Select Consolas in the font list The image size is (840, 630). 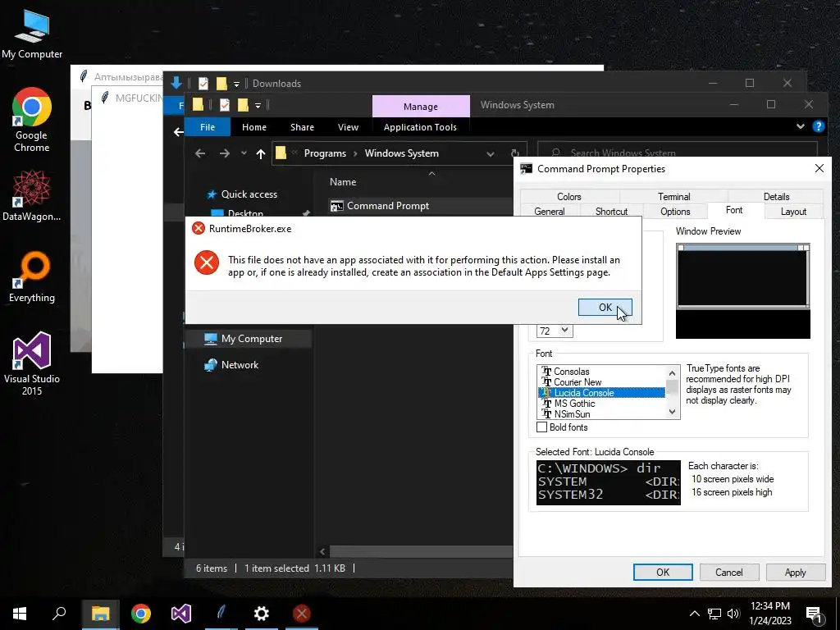point(601,372)
